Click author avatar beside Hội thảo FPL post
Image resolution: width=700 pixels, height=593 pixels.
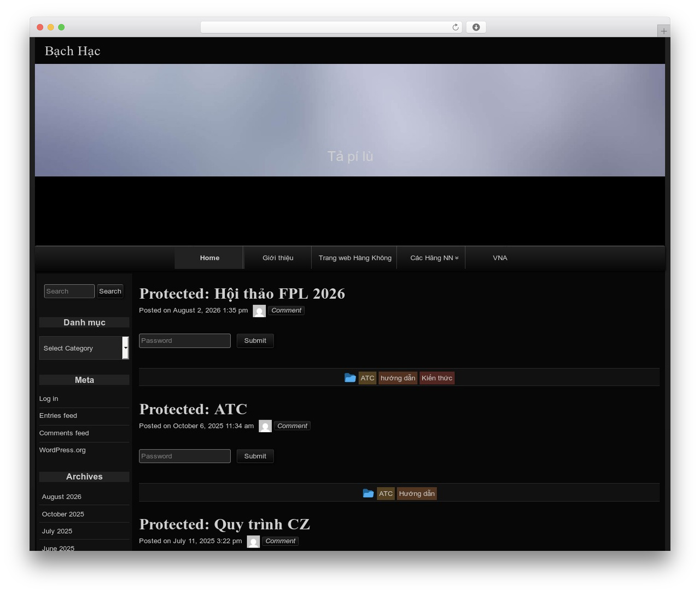[259, 311]
